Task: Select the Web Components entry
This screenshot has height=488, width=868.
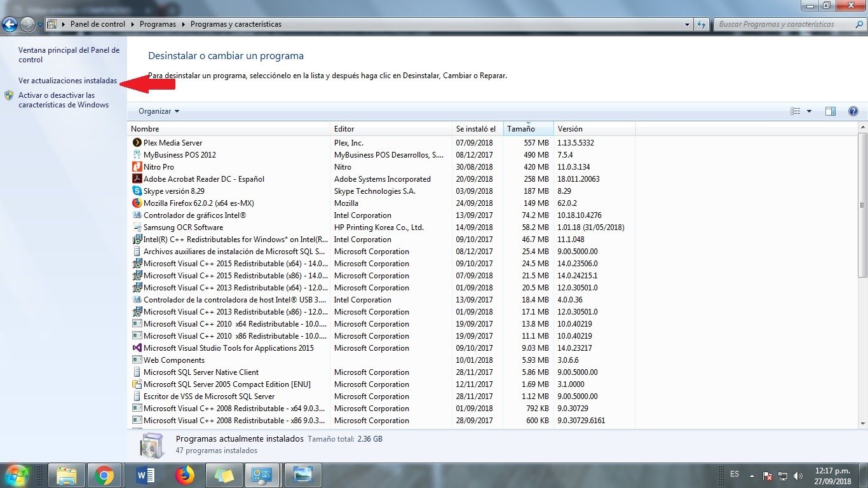Action: coord(381,360)
